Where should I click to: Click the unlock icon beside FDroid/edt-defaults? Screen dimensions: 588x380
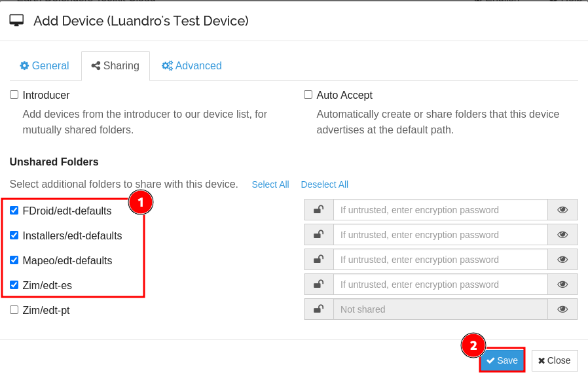coord(318,210)
